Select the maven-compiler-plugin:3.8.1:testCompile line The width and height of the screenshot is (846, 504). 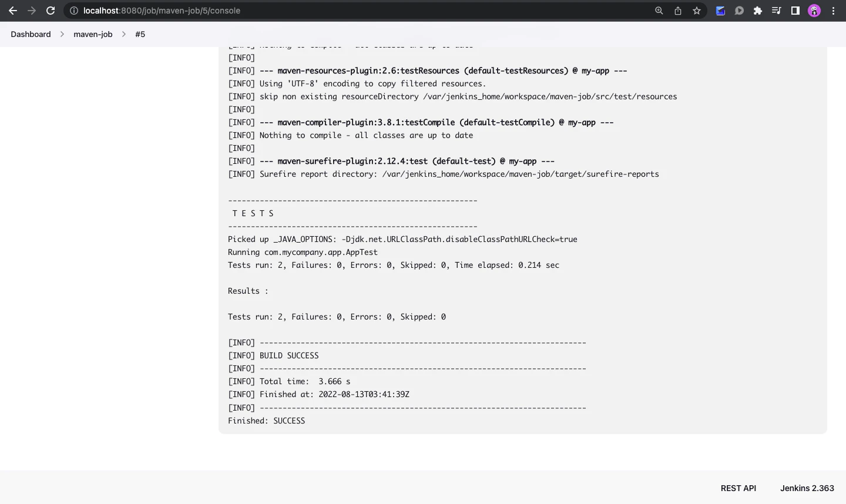pos(421,122)
